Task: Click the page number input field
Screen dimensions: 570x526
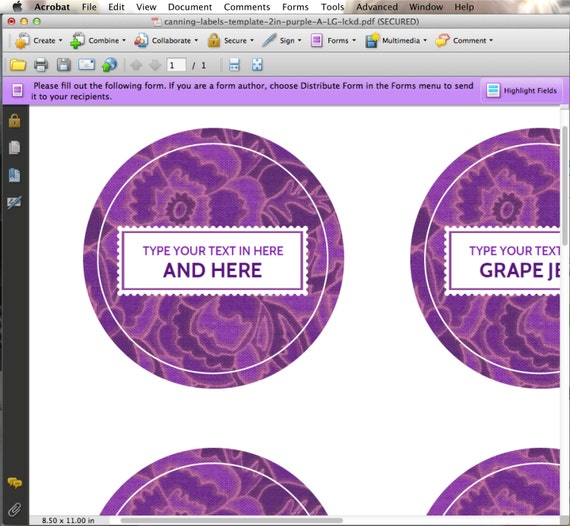Action: (x=176, y=65)
